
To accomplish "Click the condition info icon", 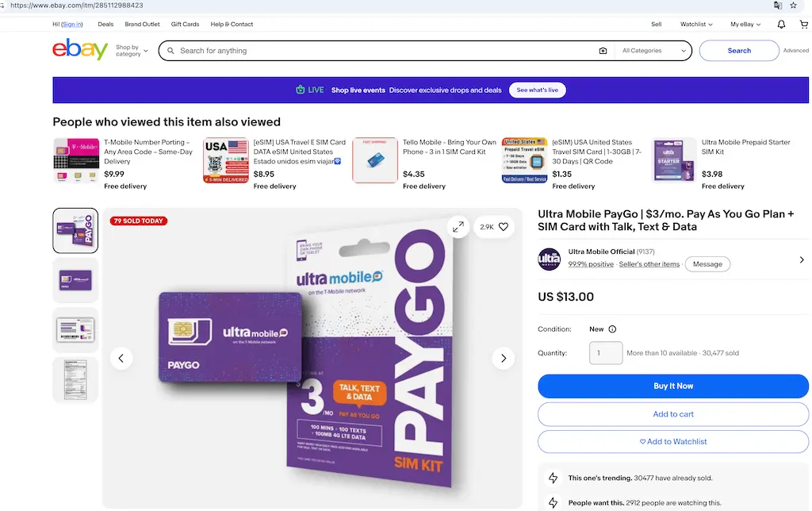I will [x=612, y=329].
